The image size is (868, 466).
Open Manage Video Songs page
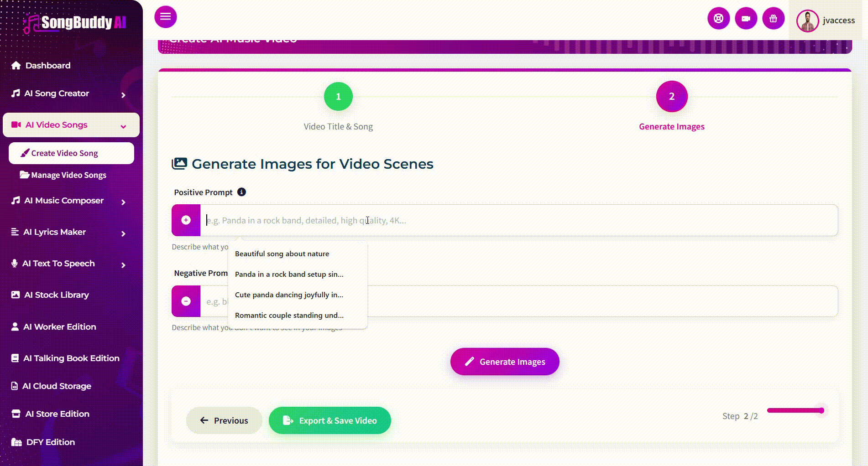point(68,175)
